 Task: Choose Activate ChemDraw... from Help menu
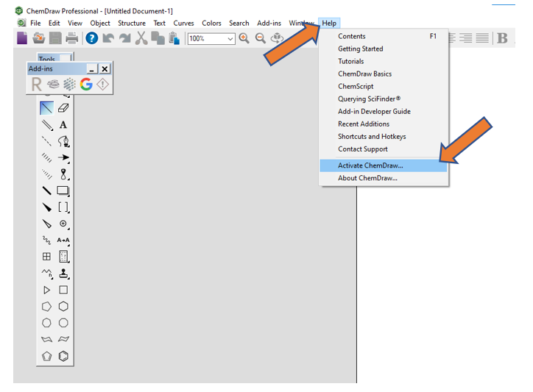pyautogui.click(x=384, y=165)
